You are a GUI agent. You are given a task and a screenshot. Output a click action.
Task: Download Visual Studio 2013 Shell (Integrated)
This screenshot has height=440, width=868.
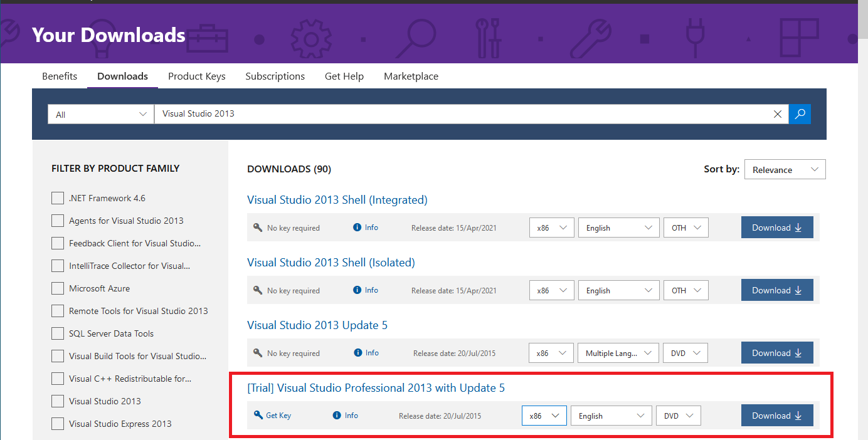click(x=777, y=228)
